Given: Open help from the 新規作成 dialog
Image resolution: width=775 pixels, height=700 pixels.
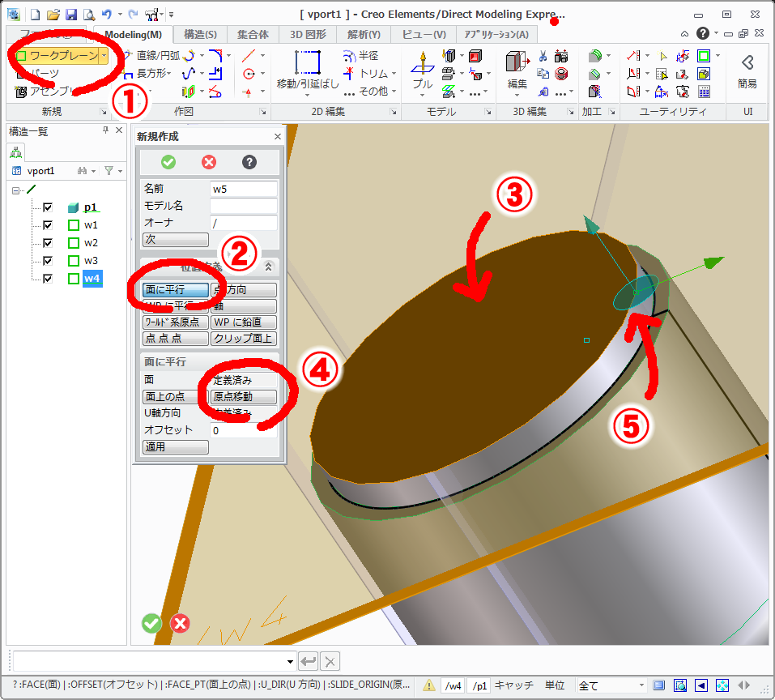Looking at the screenshot, I should click(249, 162).
